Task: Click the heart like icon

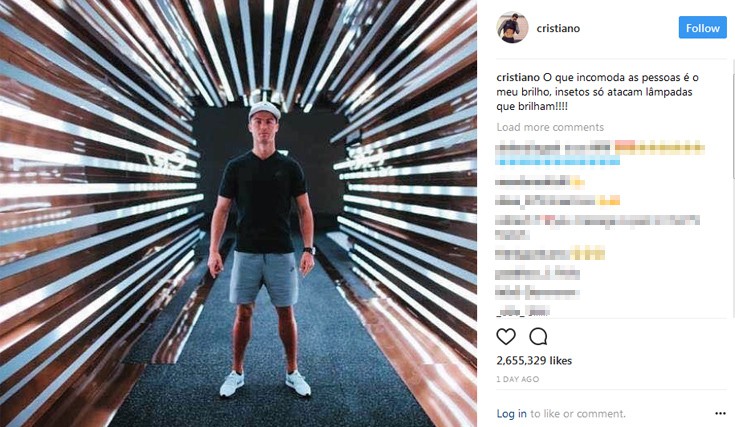Action: [506, 336]
